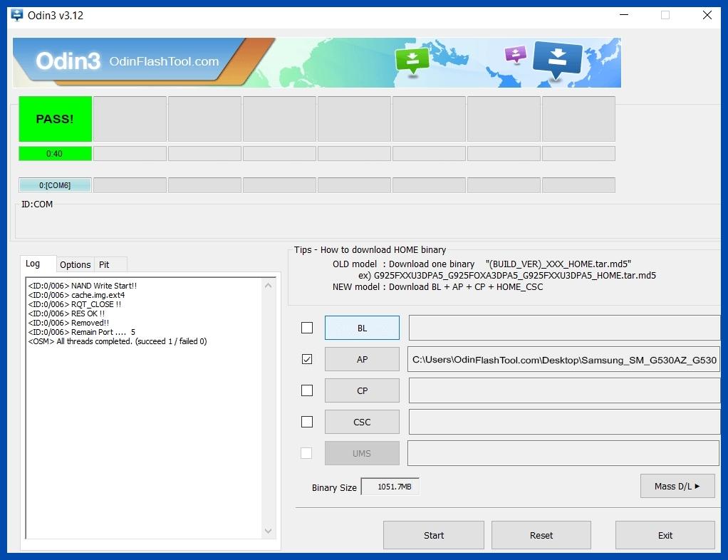728x560 pixels.
Task: Open the Mass D/L dropdown button
Action: 677,486
